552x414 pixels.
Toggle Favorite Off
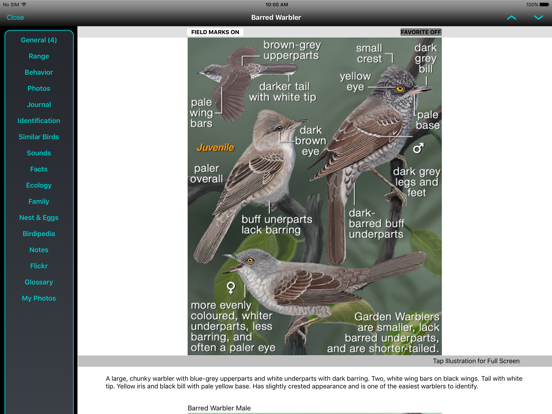tap(421, 32)
